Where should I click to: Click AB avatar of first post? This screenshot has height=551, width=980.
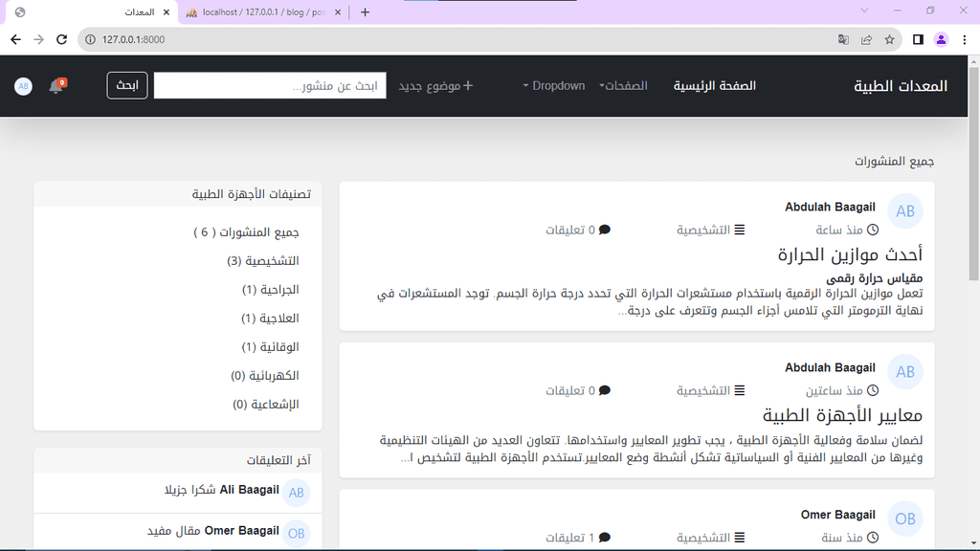(x=905, y=211)
